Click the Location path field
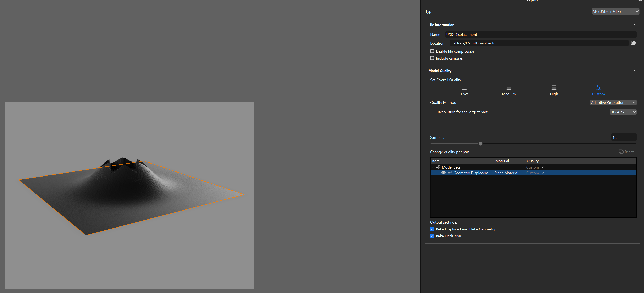 pyautogui.click(x=539, y=43)
